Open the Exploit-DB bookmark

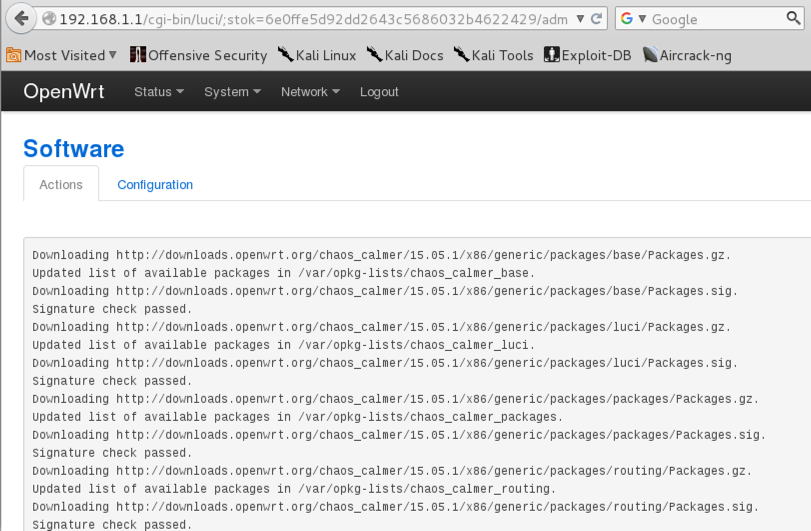click(587, 55)
